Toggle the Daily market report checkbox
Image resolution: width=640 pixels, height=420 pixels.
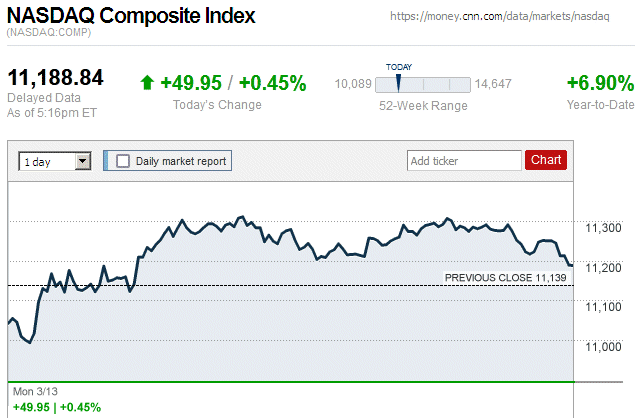coord(123,160)
